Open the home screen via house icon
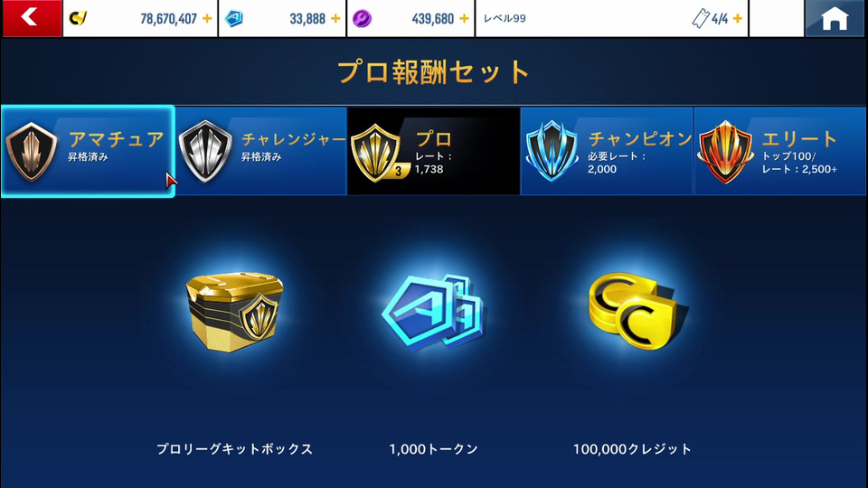Screen dimensions: 868x488 (x=835, y=18)
